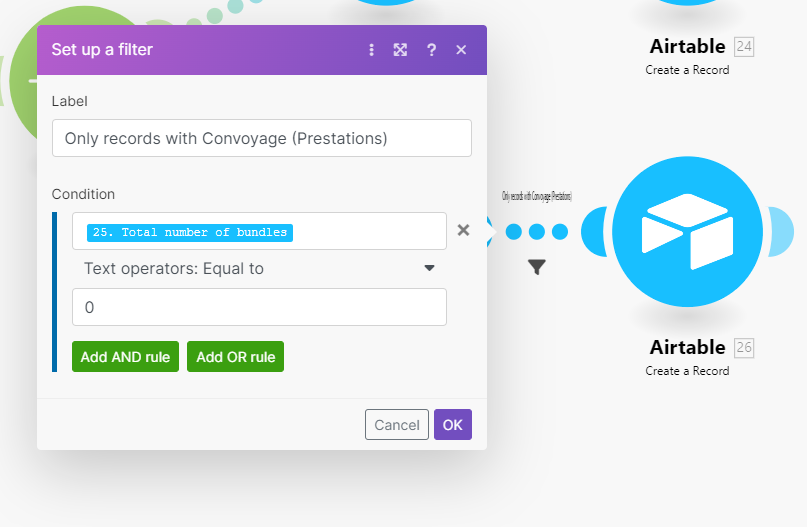The height and width of the screenshot is (527, 807).
Task: Click the module number badge 24
Action: pos(744,47)
